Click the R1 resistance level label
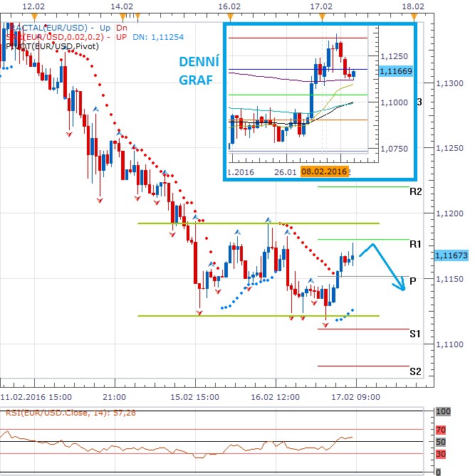The image size is (475, 476). tap(416, 244)
